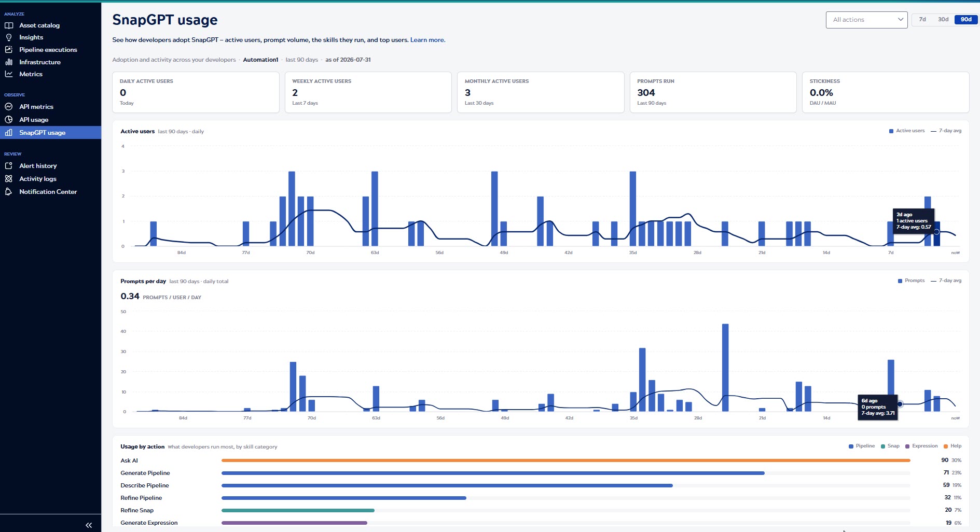Select the 90d time range
The height and width of the screenshot is (532, 980).
965,19
